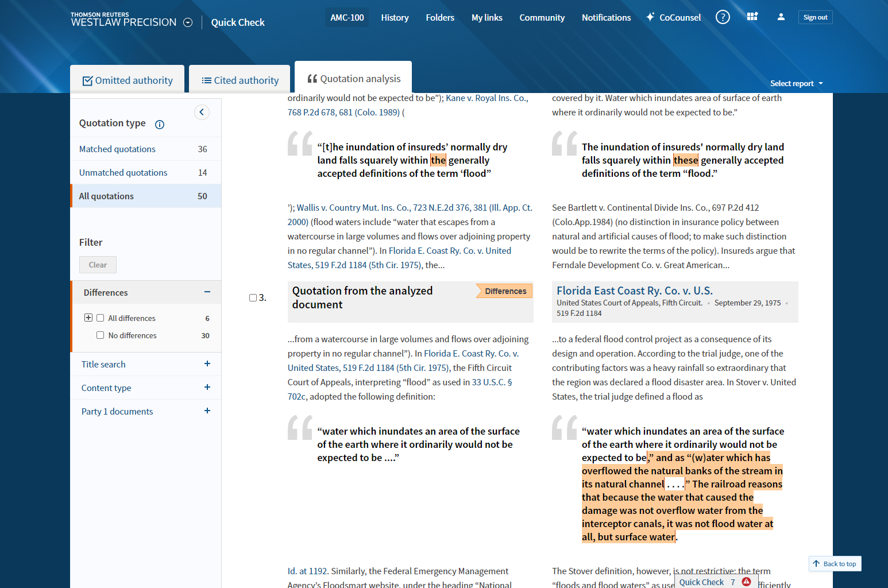888x588 pixels.
Task: Collapse the sidebar with the chevron arrow
Action: 202,112
